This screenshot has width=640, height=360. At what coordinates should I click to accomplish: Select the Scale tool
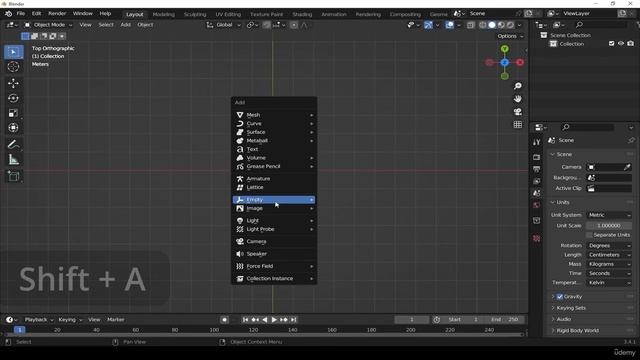(13, 113)
